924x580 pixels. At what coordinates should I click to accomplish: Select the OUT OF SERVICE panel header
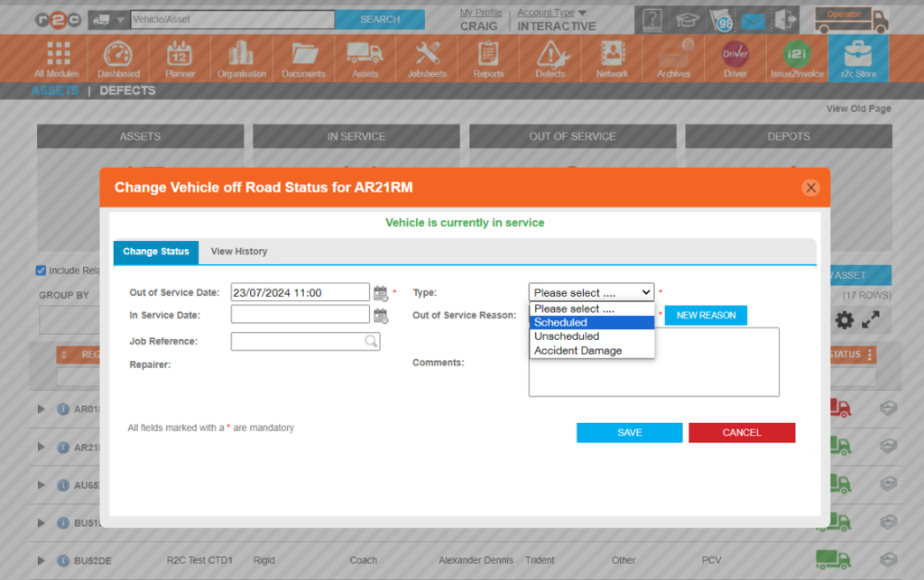pos(572,136)
